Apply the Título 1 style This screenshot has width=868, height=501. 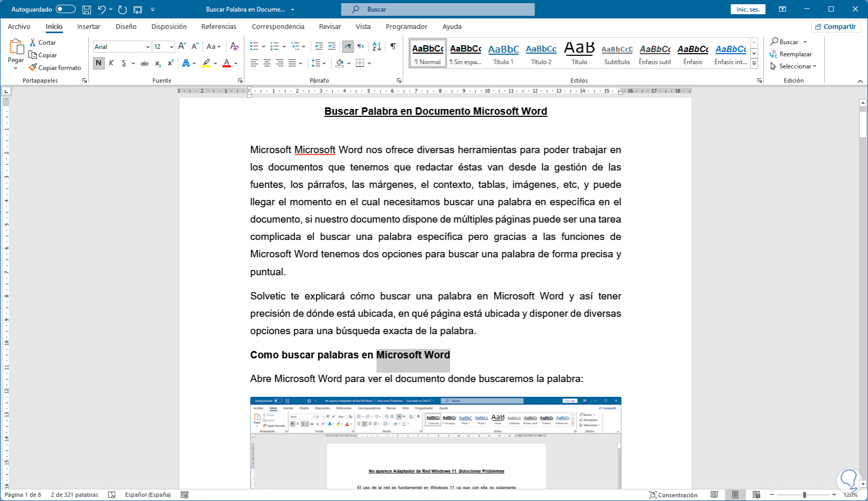503,53
